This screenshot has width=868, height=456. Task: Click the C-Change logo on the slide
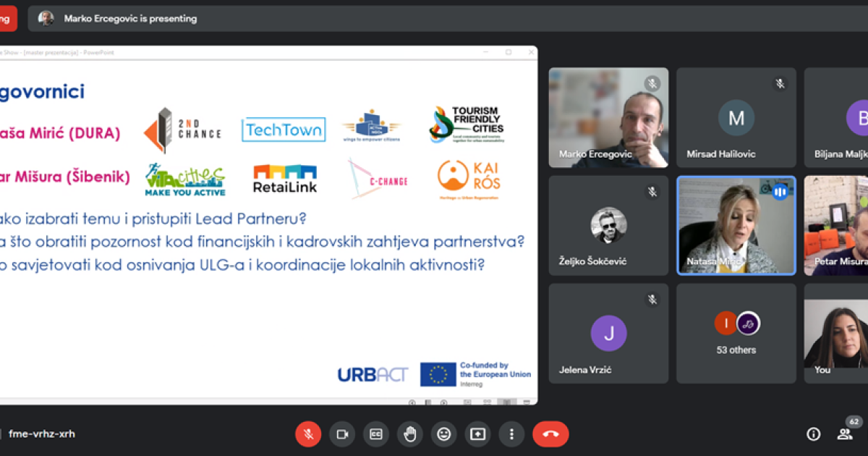coord(377,179)
